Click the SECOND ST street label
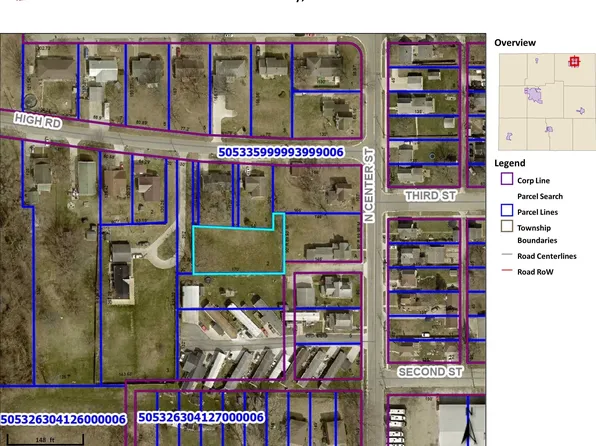This screenshot has height=446, width=596. point(430,372)
